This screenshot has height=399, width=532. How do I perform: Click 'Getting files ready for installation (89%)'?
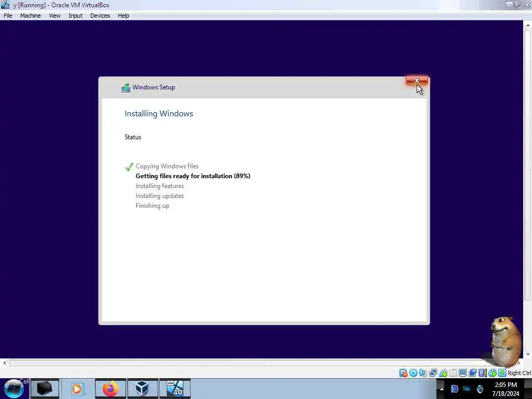193,176
